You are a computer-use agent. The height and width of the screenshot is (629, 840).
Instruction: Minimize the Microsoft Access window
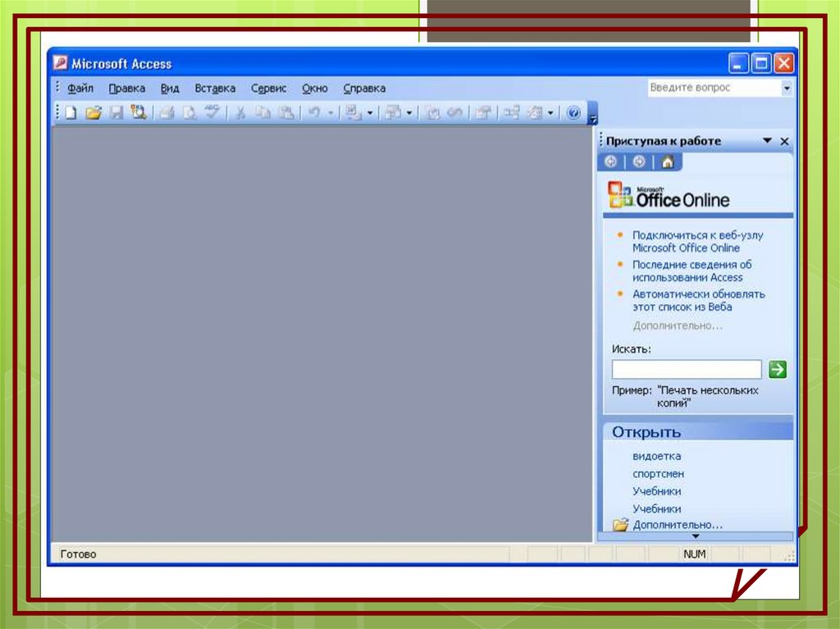pos(737,64)
